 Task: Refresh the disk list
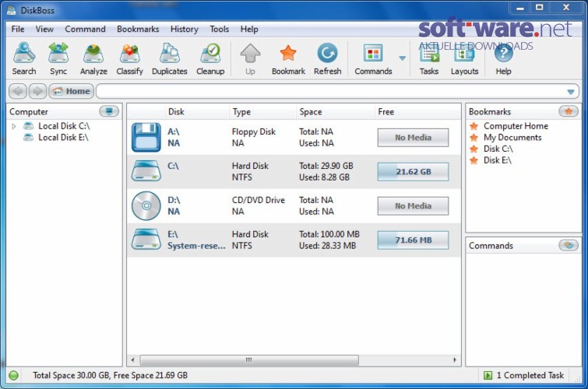pyautogui.click(x=327, y=59)
